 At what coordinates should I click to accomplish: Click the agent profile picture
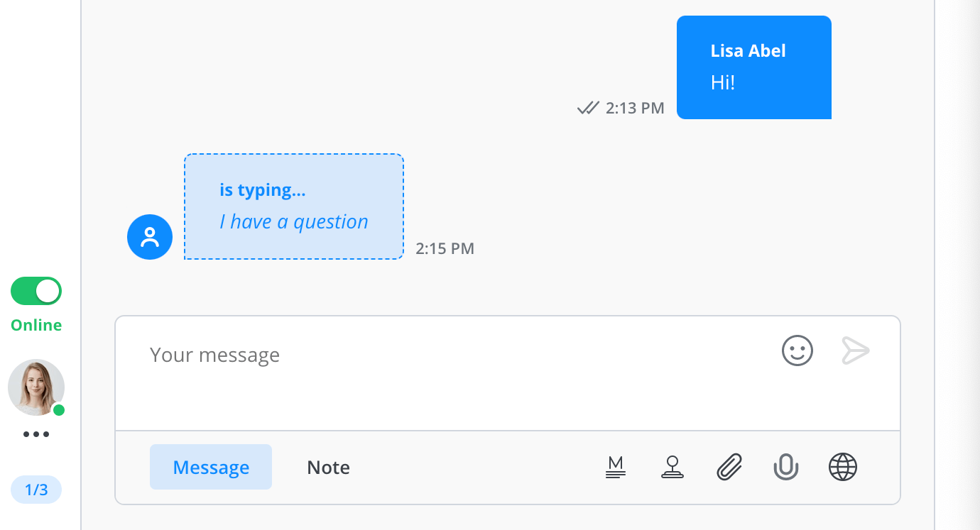point(36,387)
